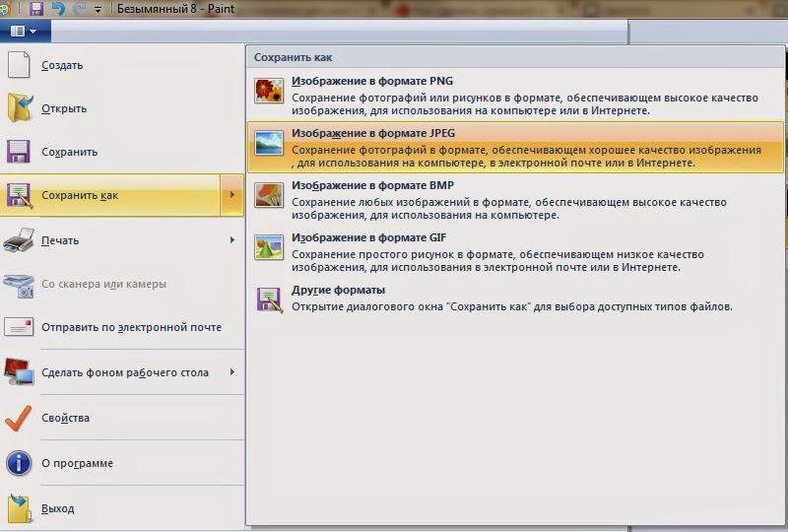Image resolution: width=788 pixels, height=532 pixels.
Task: Click the Save icon in quick access toolbar
Action: pyautogui.click(x=36, y=9)
